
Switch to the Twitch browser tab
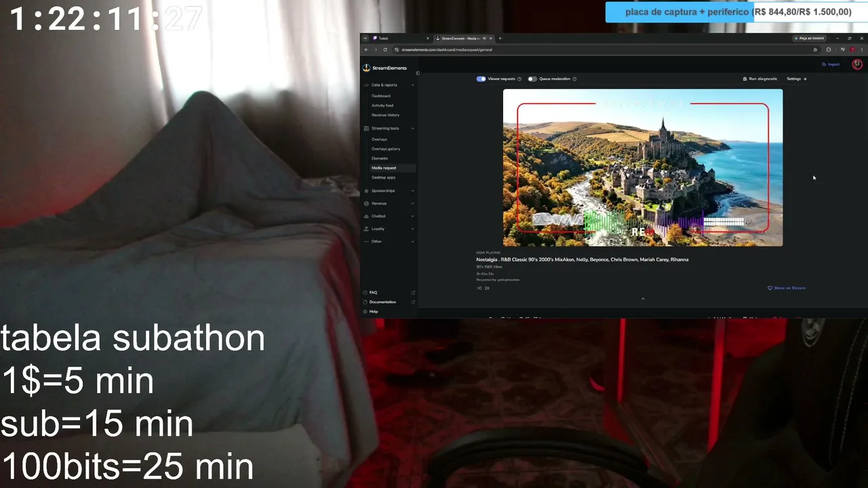[401, 38]
